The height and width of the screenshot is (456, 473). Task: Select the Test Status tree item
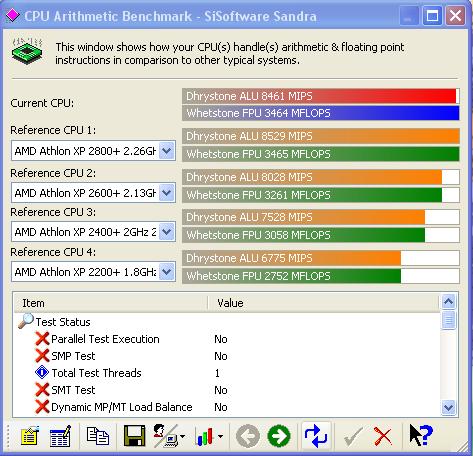63,322
